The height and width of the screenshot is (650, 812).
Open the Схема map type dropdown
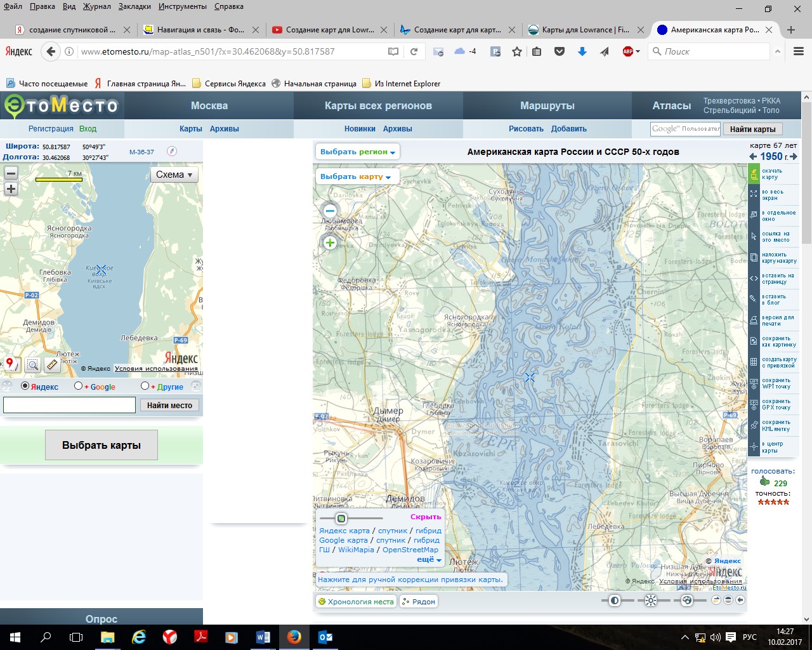174,175
